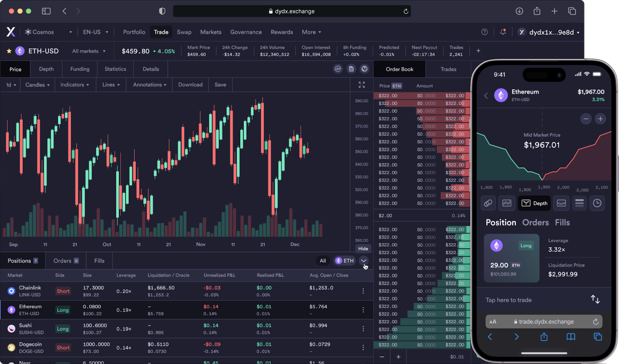Screen dimensions: 619x364
Task: Click the plus stepper on the phone chart
Action: (600, 119)
